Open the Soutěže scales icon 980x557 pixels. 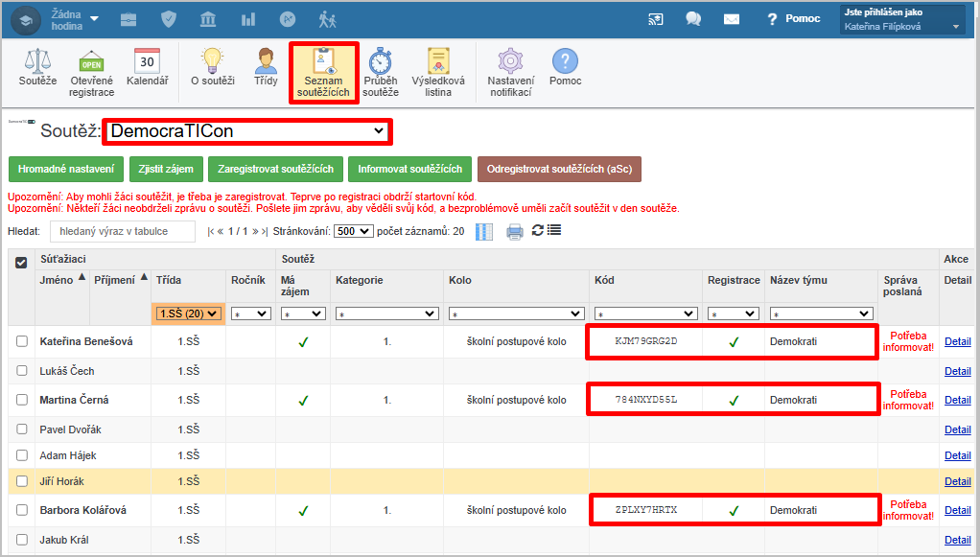(37, 67)
